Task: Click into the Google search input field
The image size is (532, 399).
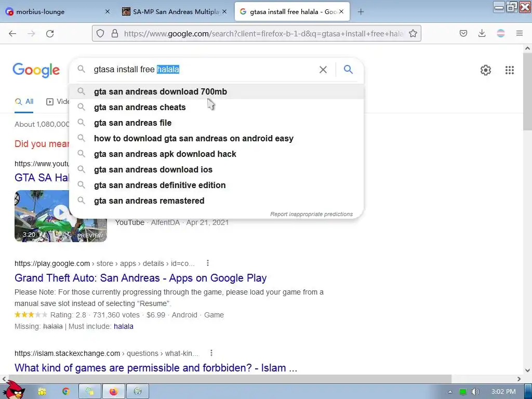Action: (x=204, y=70)
